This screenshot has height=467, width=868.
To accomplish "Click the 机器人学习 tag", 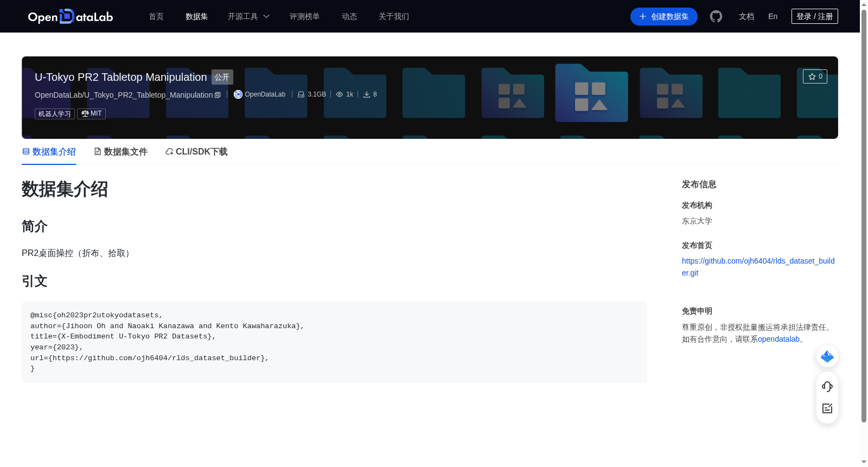I will [55, 114].
